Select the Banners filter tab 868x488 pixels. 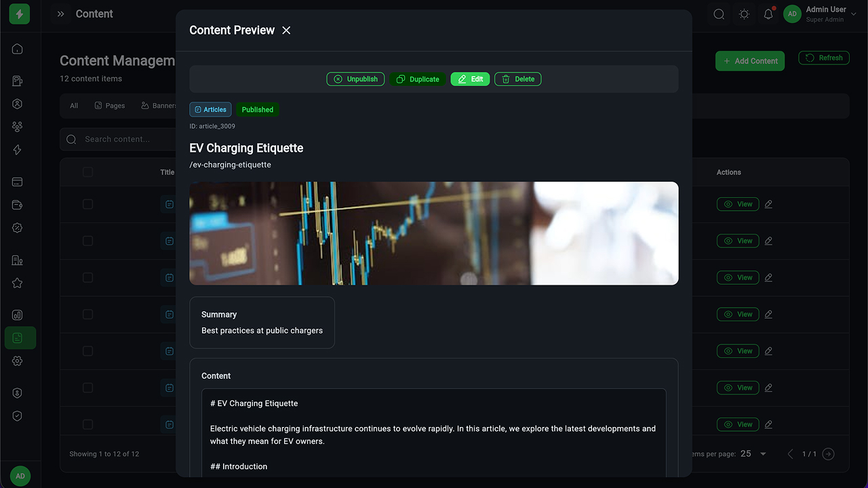click(159, 106)
